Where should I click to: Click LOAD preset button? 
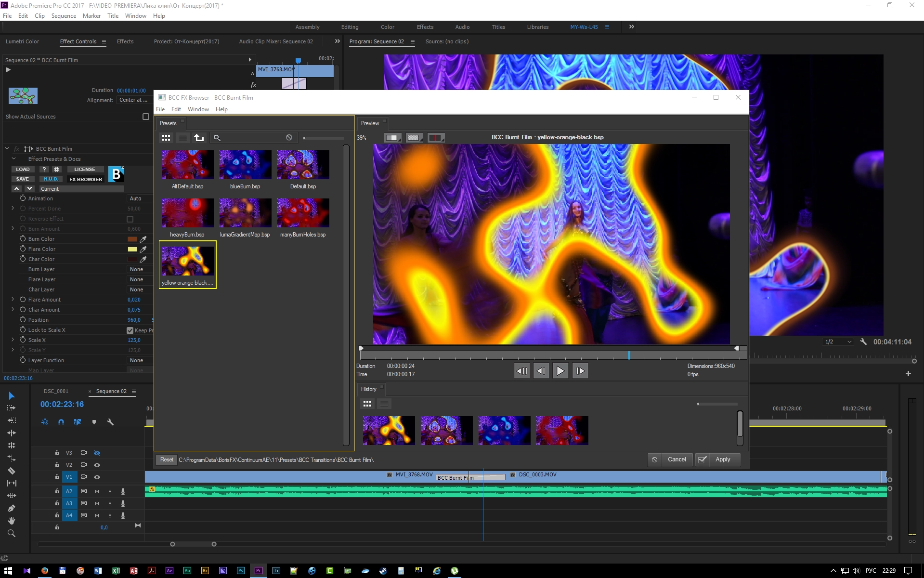pyautogui.click(x=23, y=169)
